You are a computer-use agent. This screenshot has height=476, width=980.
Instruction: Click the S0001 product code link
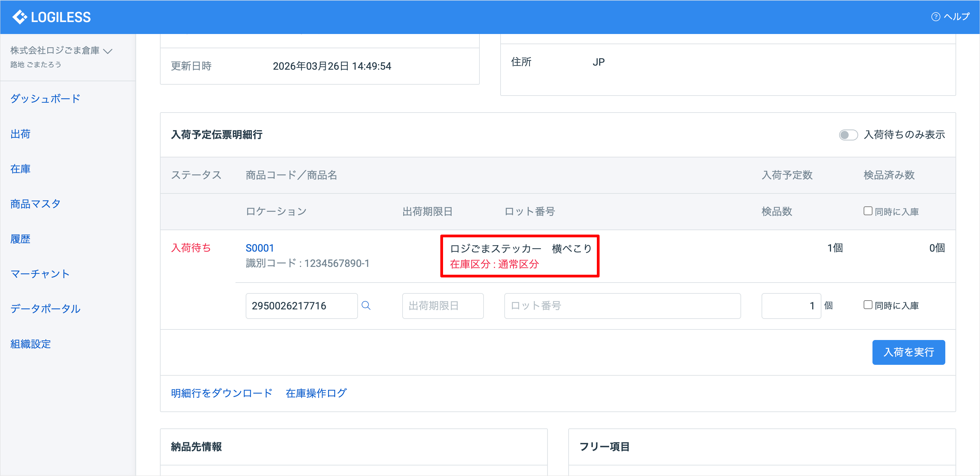(x=260, y=248)
